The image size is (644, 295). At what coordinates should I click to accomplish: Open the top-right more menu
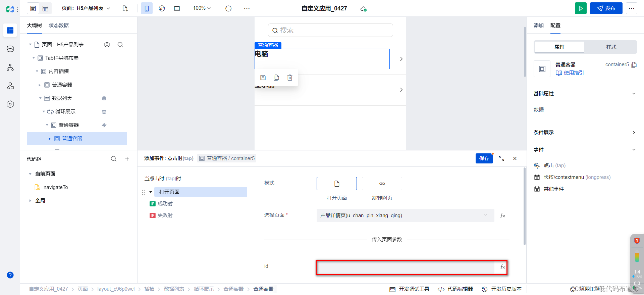coord(632,8)
